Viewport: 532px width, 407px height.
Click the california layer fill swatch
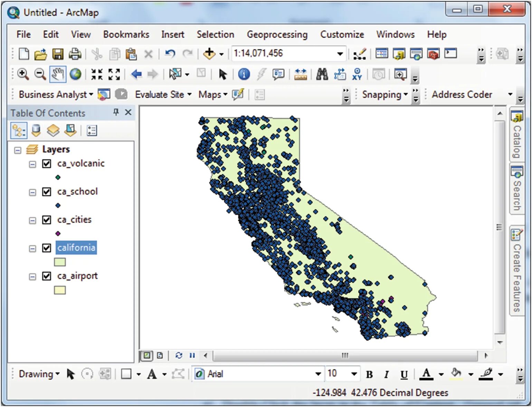tap(60, 262)
